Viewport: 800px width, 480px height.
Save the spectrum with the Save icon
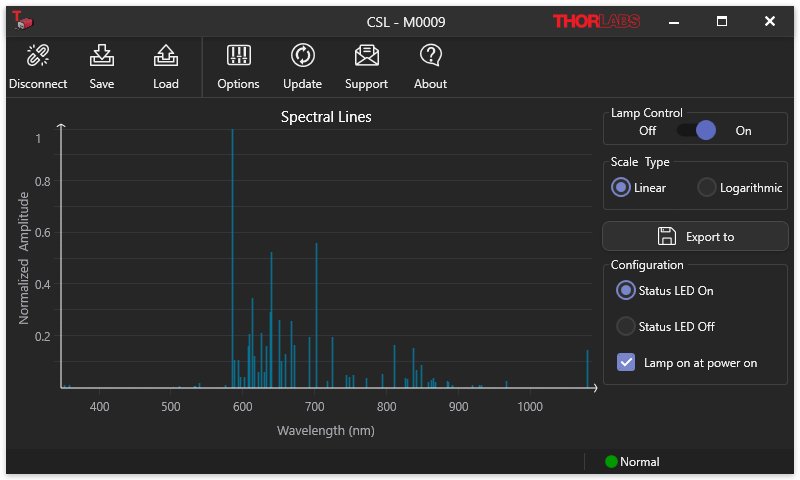coord(102,56)
